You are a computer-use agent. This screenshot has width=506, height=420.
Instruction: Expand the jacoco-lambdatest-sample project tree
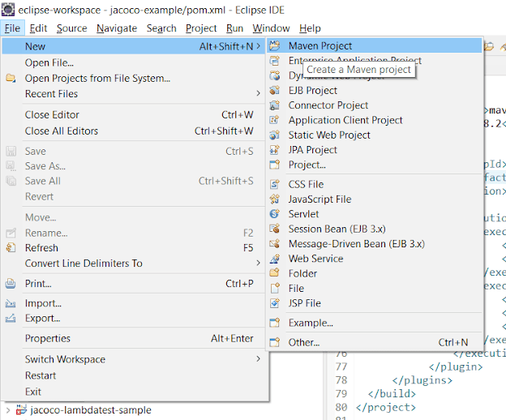[8, 410]
